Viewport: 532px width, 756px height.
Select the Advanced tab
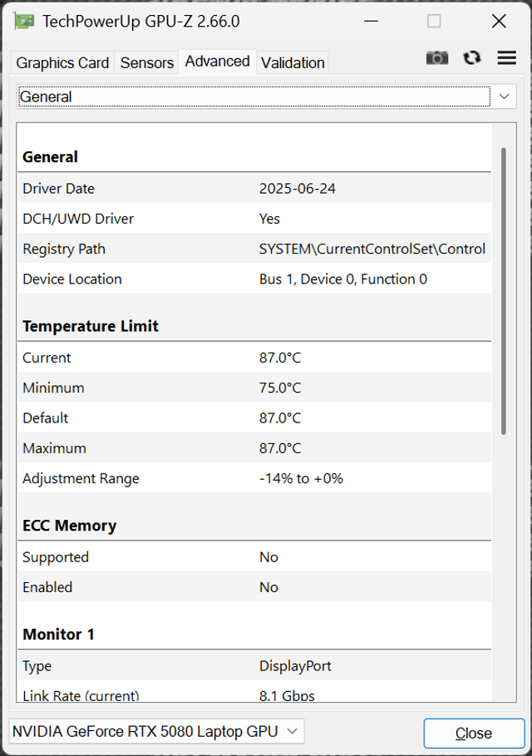pyautogui.click(x=217, y=62)
